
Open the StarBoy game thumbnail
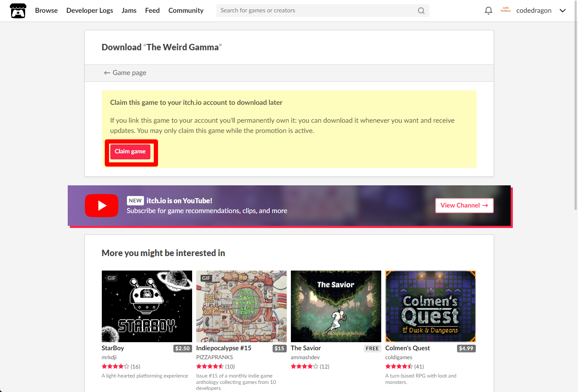[147, 306]
